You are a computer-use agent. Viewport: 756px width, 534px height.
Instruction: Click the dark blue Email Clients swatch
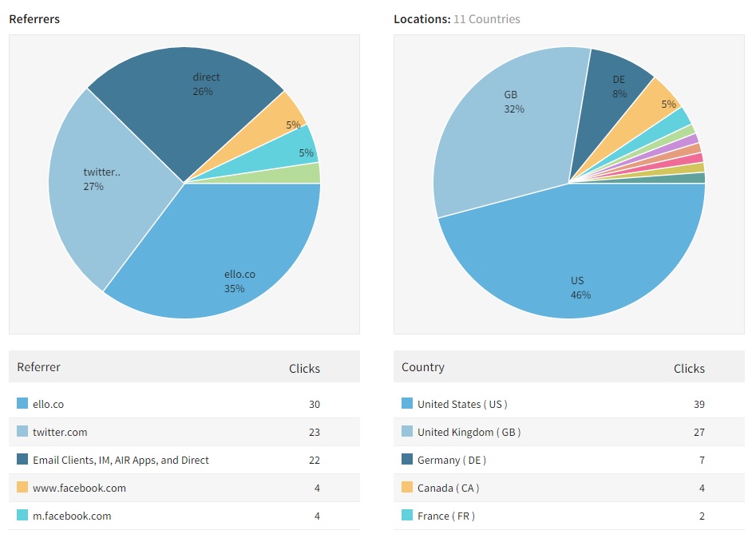click(x=22, y=459)
